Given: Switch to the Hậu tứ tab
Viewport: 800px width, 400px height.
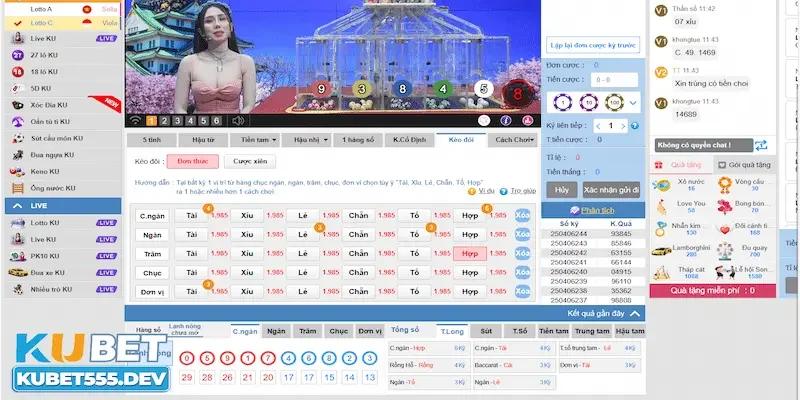Looking at the screenshot, I should click(203, 140).
